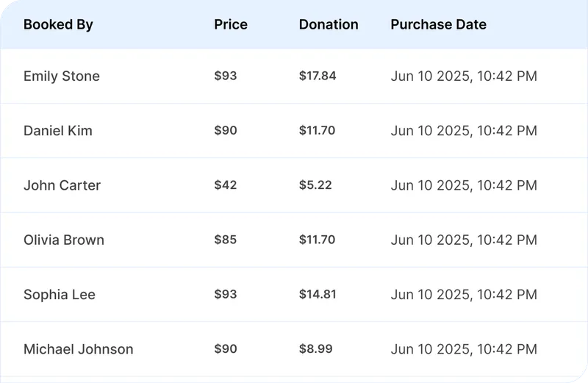Select the $8.99 donation amount
The image size is (588, 383).
[316, 349]
